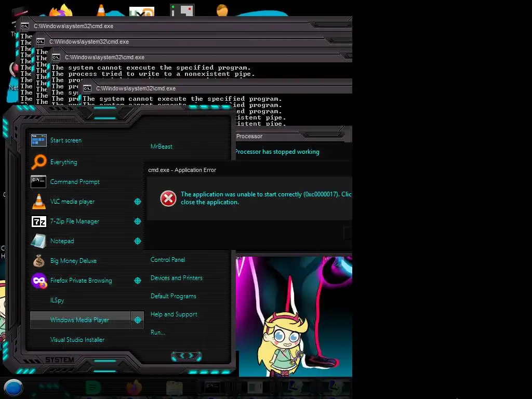This screenshot has width=532, height=399.
Task: Click the Firefox desktop shortcut at top
Action: click(x=61, y=10)
